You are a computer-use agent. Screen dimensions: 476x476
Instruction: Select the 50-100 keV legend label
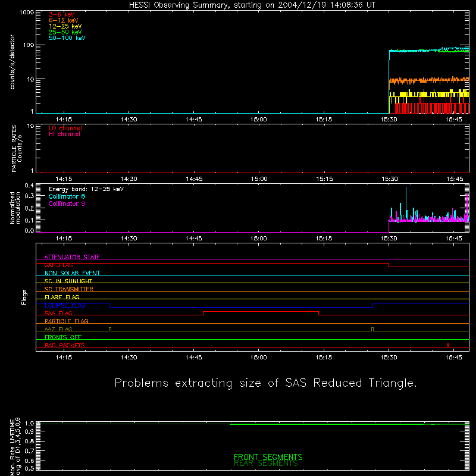coord(67,38)
